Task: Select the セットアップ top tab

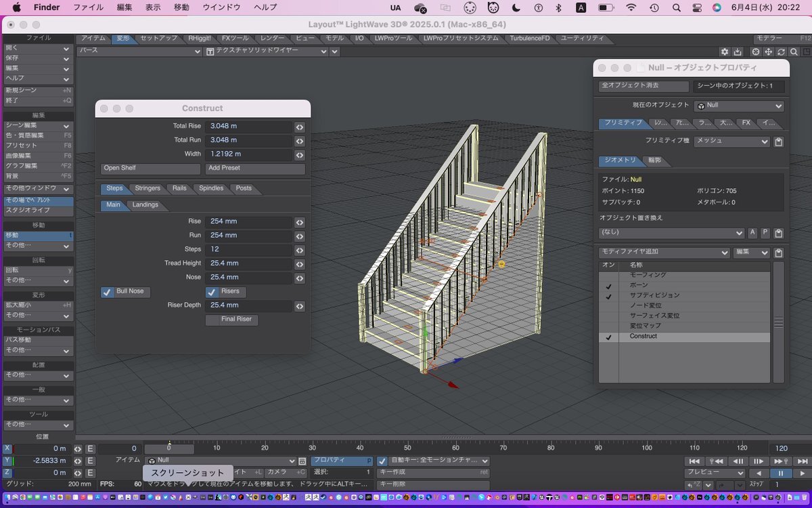Action: coord(159,39)
